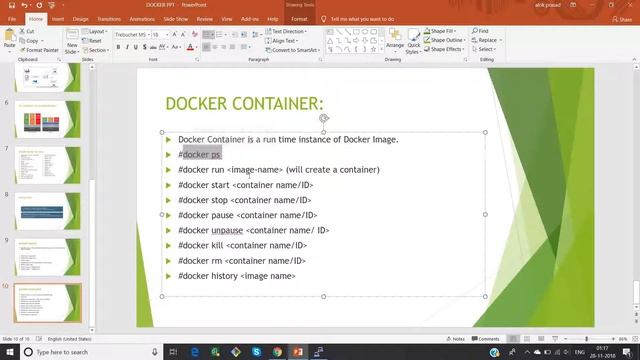The width and height of the screenshot is (640, 360).
Task: Select slide 8 thumbnail
Action: pyautogui.click(x=47, y=211)
